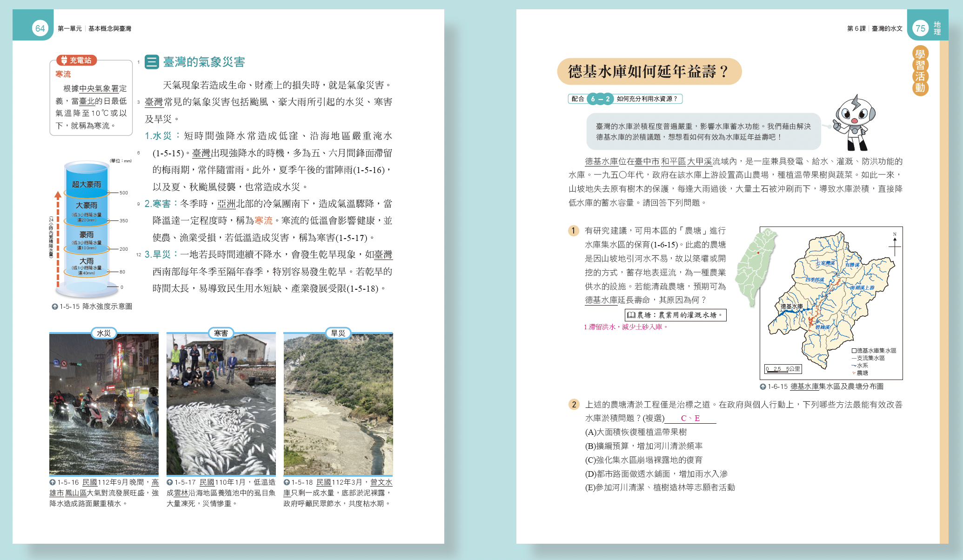Click the teal section icon before 臺灣的氣象災害

coord(152,62)
